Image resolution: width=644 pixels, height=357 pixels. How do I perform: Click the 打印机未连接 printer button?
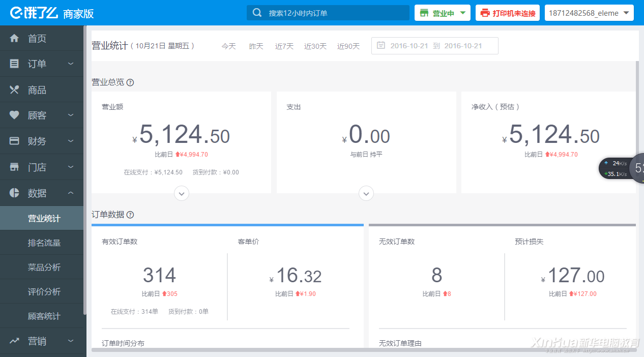coord(508,13)
